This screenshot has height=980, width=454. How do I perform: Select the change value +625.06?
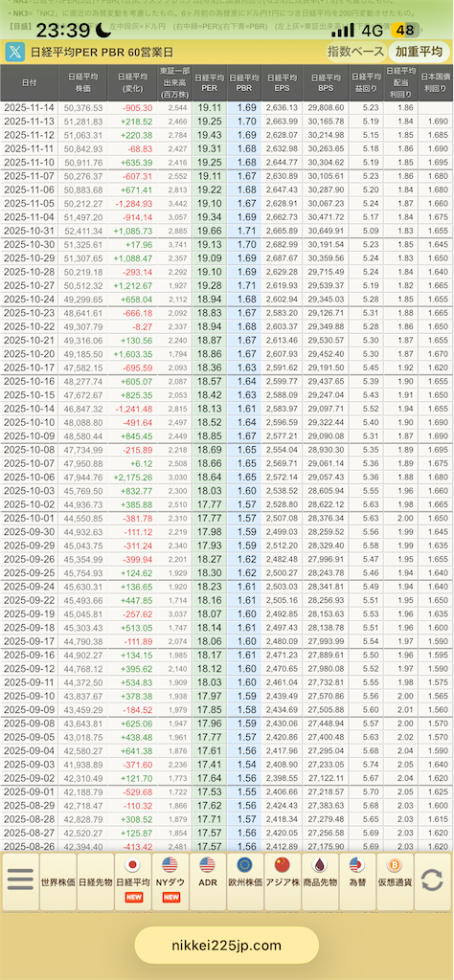tap(137, 724)
